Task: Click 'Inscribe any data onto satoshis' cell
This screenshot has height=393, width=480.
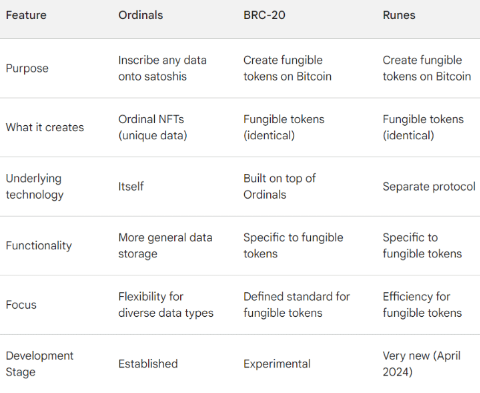Action: 162,68
